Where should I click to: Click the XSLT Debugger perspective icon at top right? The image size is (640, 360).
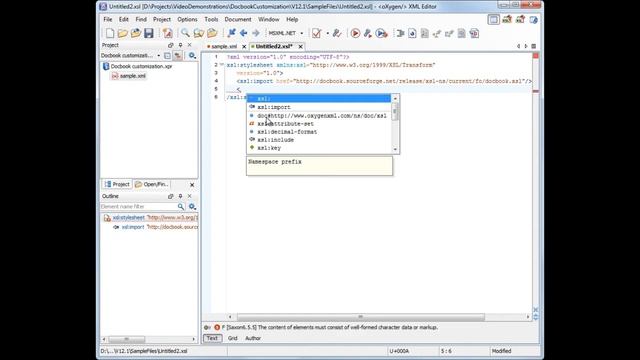click(x=507, y=19)
